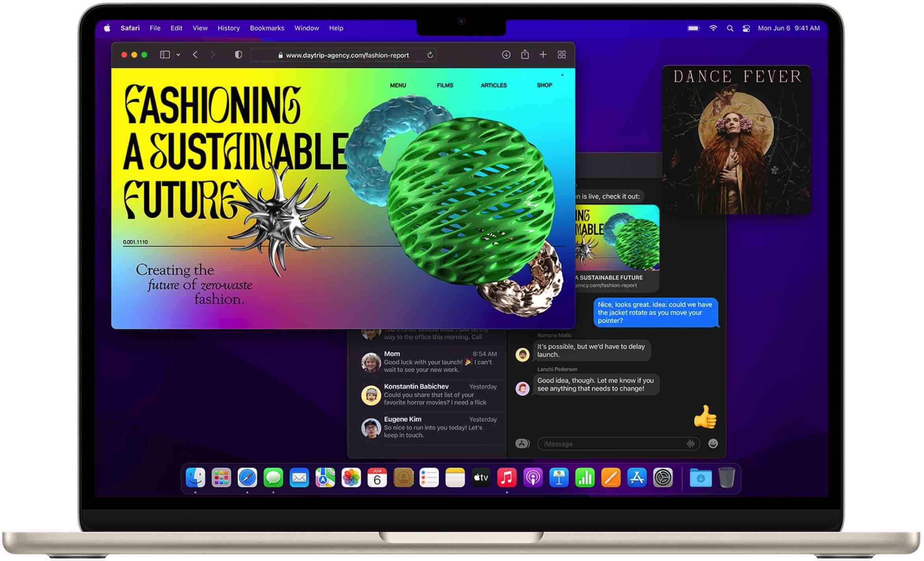The image size is (924, 561).
Task: Open Reminders app in the Dock
Action: (x=429, y=478)
